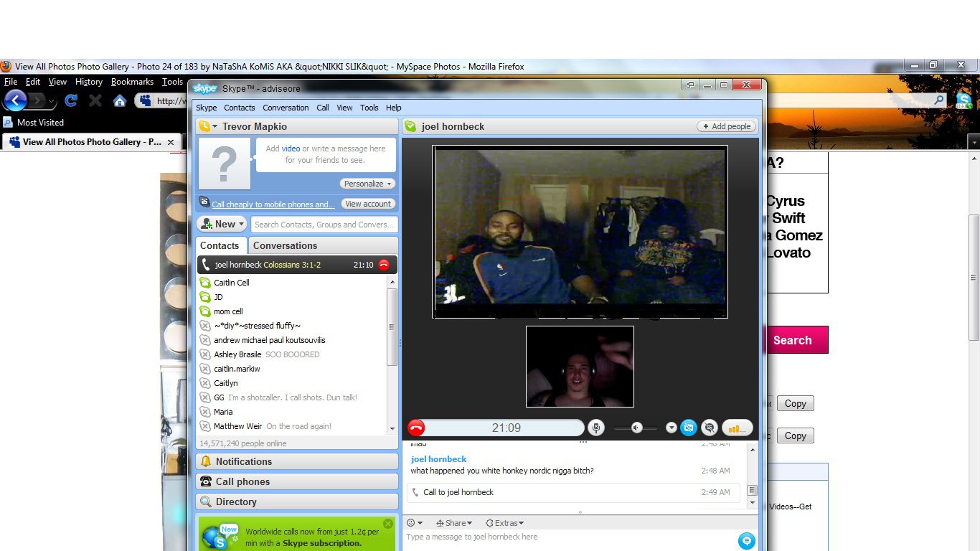Close the View All Photos Firefox tab
980x551 pixels.
[171, 142]
